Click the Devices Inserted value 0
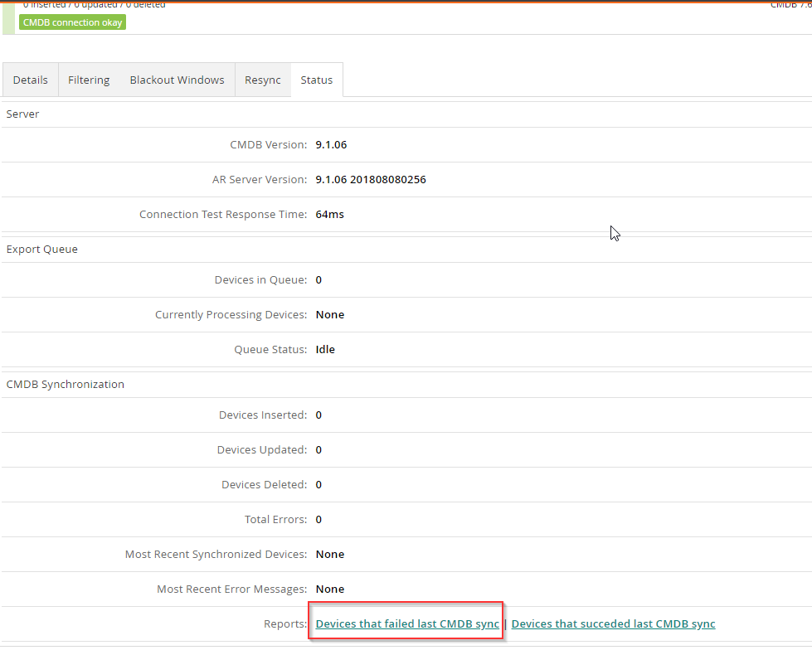This screenshot has height=650, width=812. click(x=318, y=415)
